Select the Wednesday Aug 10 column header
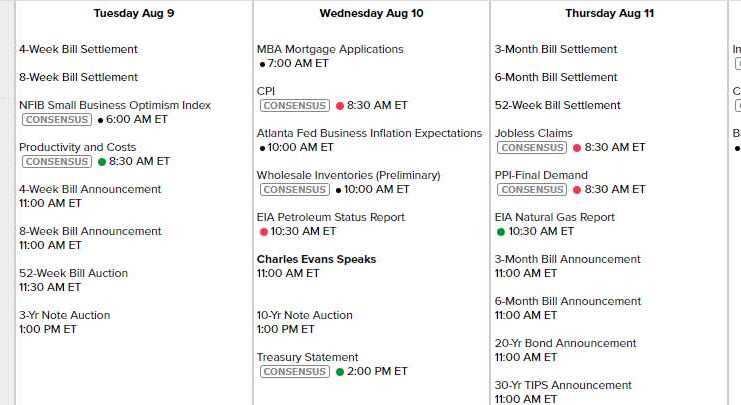Image resolution: width=741 pixels, height=405 pixels. (x=371, y=13)
